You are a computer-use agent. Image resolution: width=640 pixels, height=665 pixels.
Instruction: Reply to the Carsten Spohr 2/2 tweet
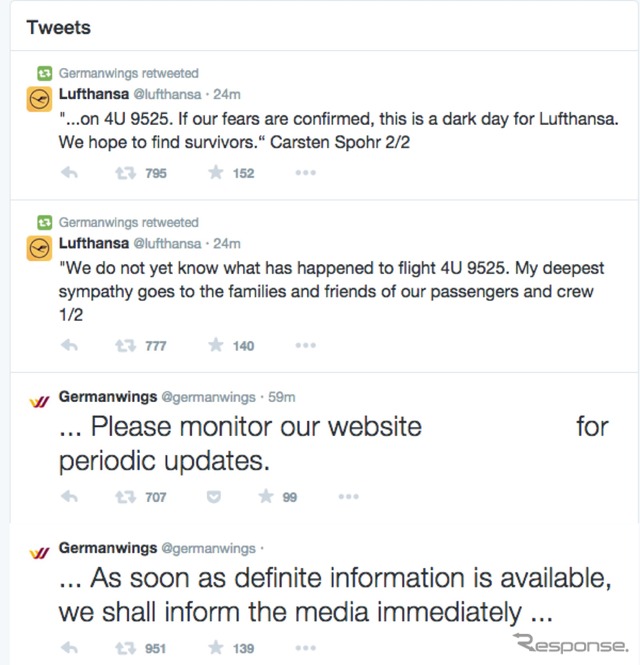pyautogui.click(x=70, y=173)
